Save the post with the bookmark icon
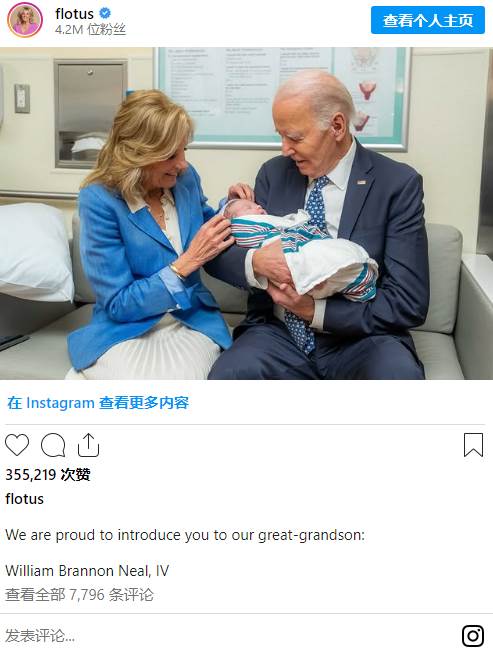493x655 pixels. [x=473, y=445]
